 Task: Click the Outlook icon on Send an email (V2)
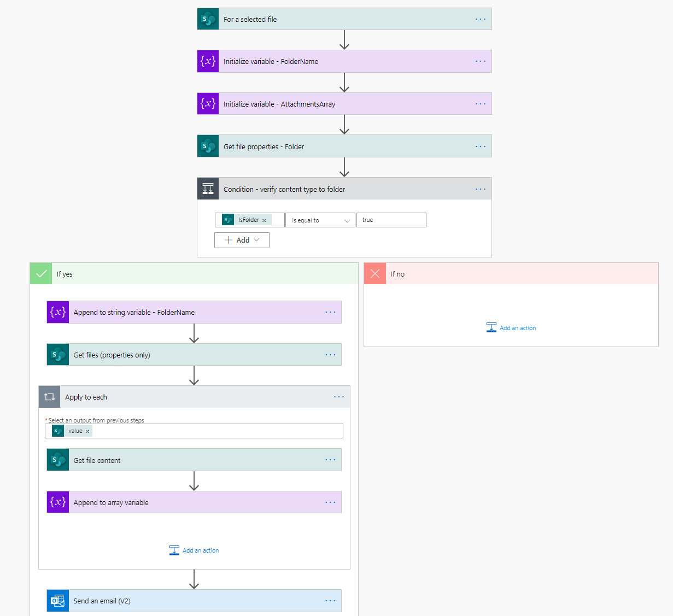[57, 600]
